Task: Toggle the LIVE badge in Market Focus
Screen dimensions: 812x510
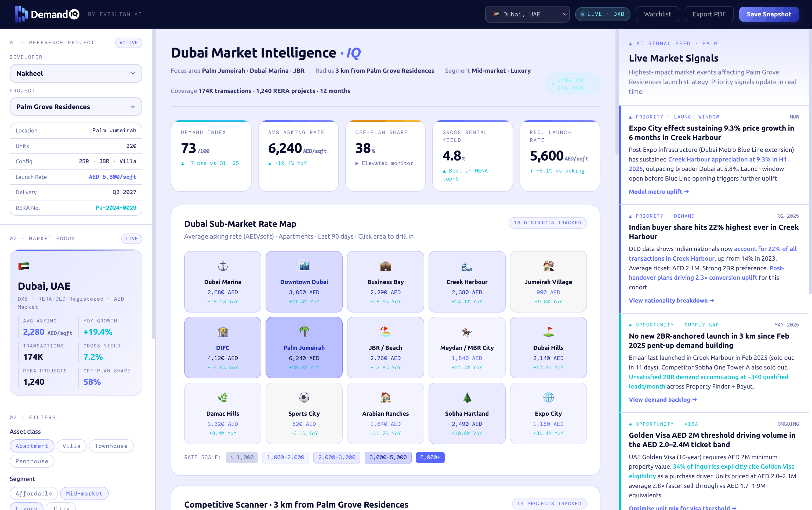Action: click(x=132, y=238)
